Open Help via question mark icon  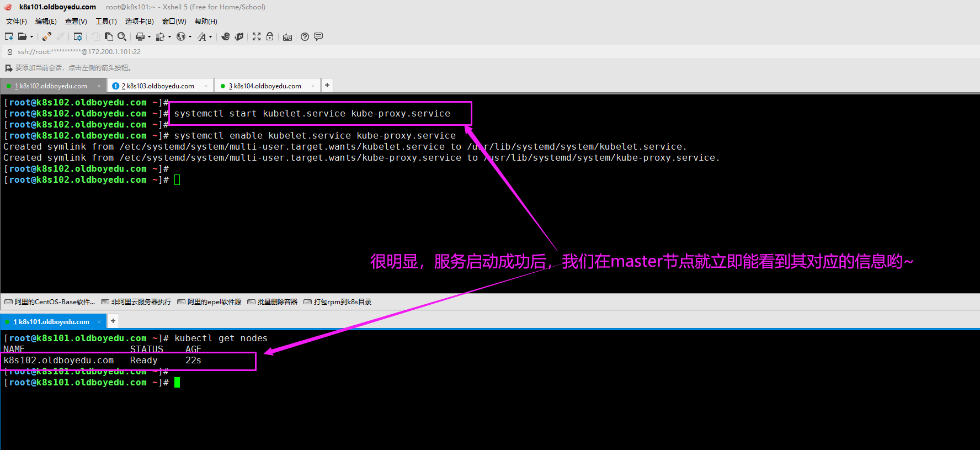point(305,36)
